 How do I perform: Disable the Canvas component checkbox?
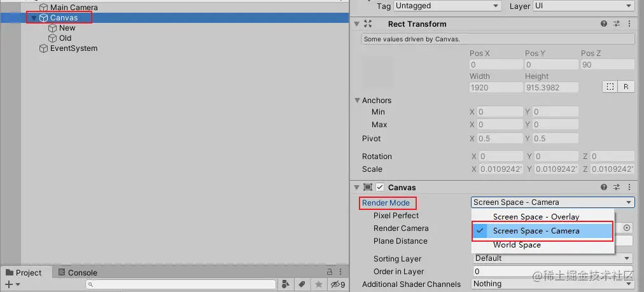point(380,187)
